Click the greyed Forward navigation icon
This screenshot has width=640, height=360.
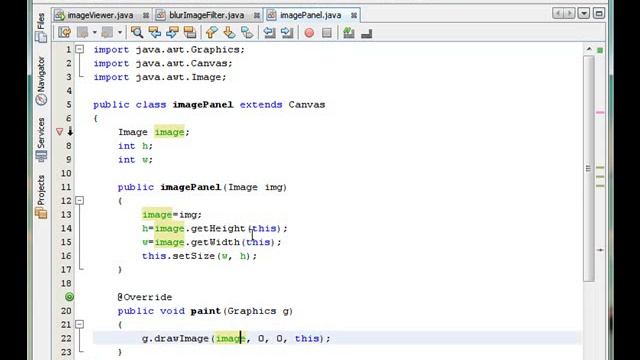click(107, 32)
